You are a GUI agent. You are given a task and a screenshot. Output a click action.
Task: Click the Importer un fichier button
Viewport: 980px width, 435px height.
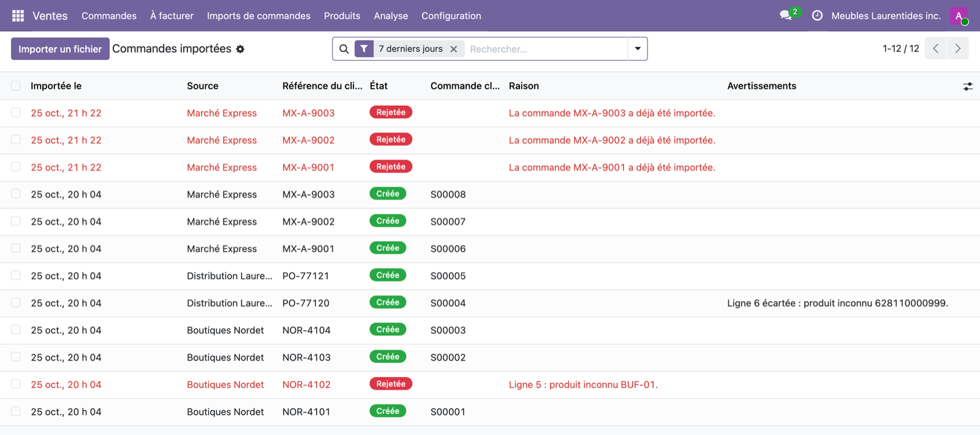(x=60, y=49)
